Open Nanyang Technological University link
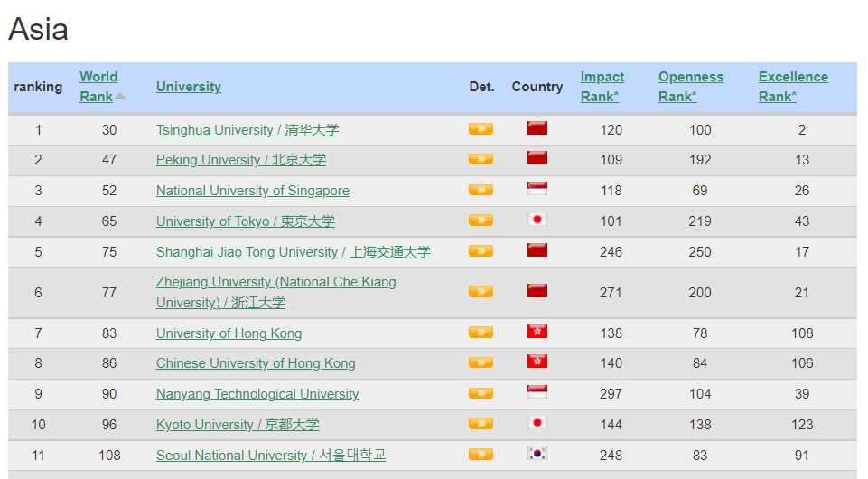868x479 pixels. 257,394
